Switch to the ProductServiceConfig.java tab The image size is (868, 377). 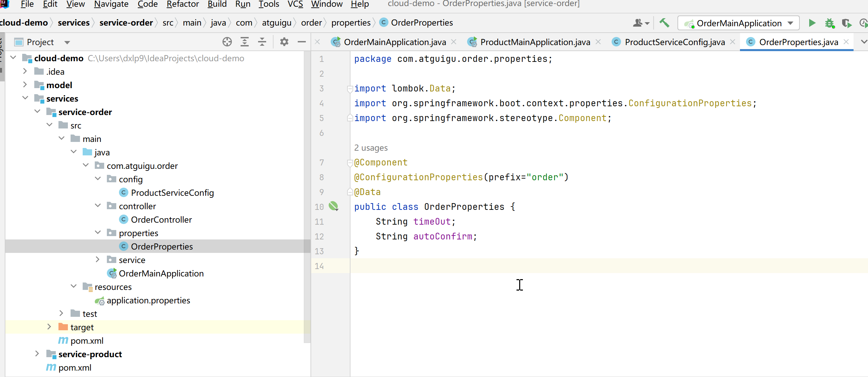tap(674, 42)
